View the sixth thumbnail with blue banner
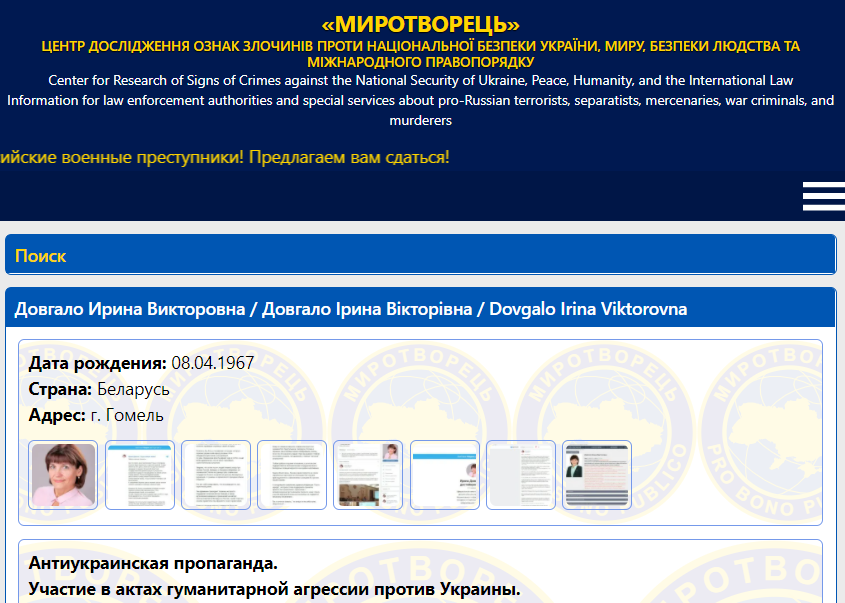Viewport: 845px width, 603px height. (444, 475)
